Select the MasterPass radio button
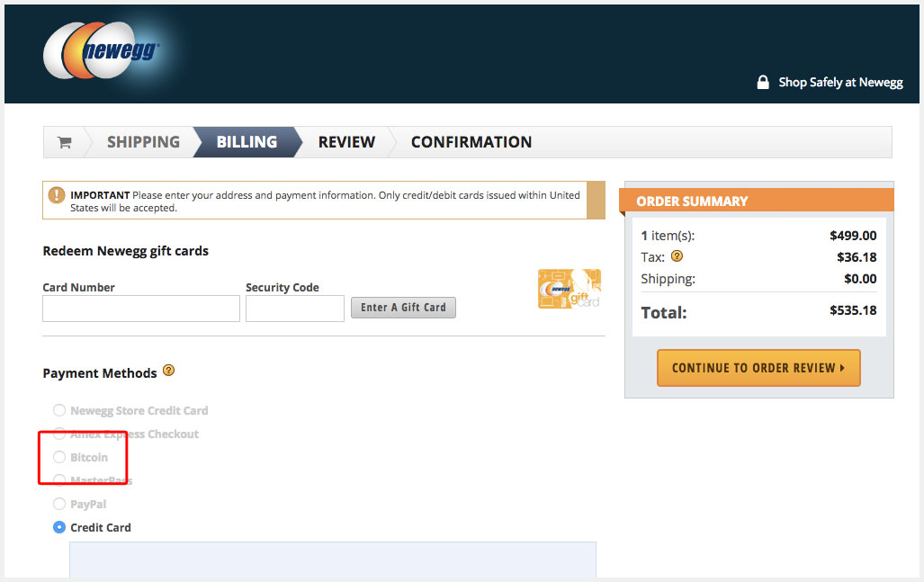 click(x=58, y=480)
